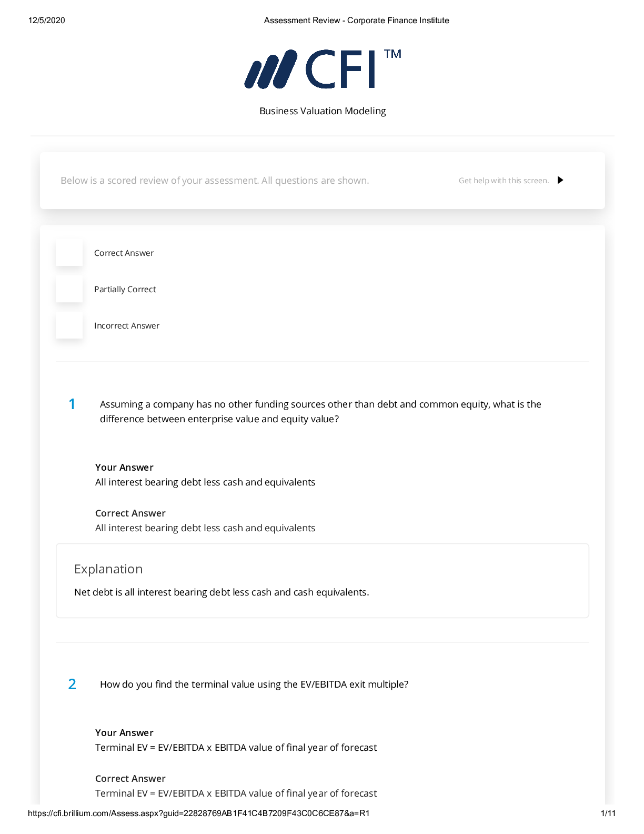Click the CFI logo at the top

pos(310,69)
